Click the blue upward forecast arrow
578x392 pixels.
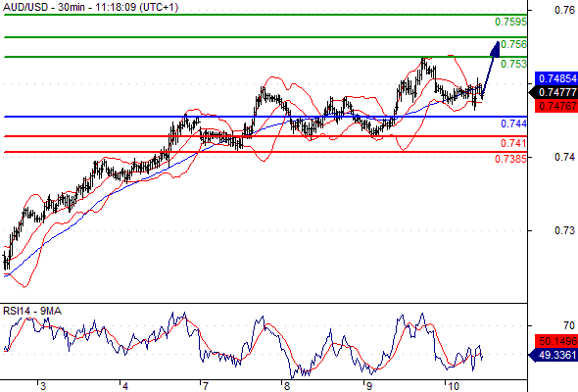tap(490, 70)
